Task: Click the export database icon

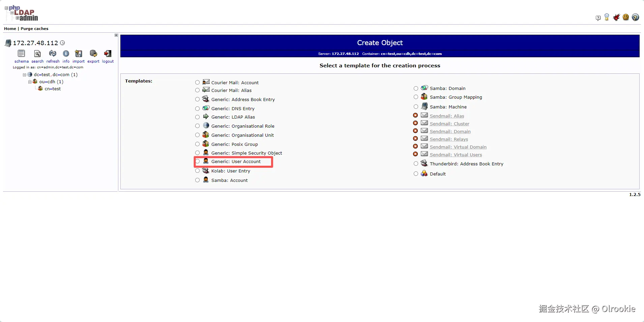Action: (x=93, y=54)
